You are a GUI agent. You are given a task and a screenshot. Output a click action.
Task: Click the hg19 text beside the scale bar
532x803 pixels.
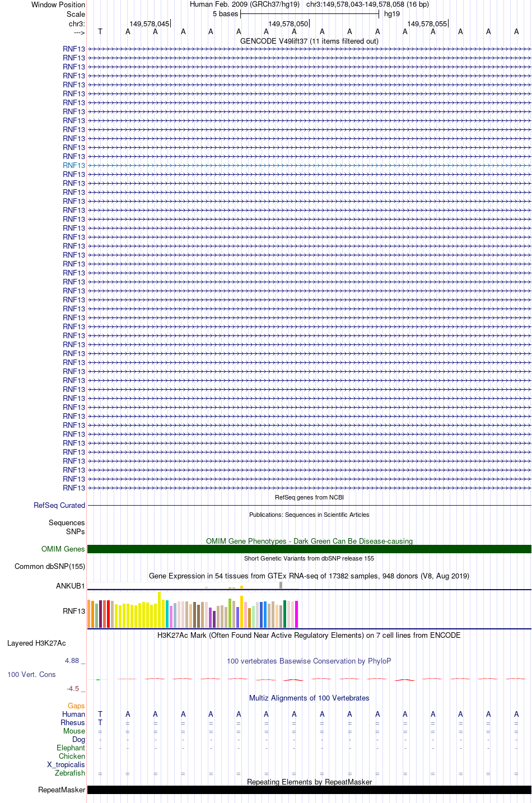point(392,13)
